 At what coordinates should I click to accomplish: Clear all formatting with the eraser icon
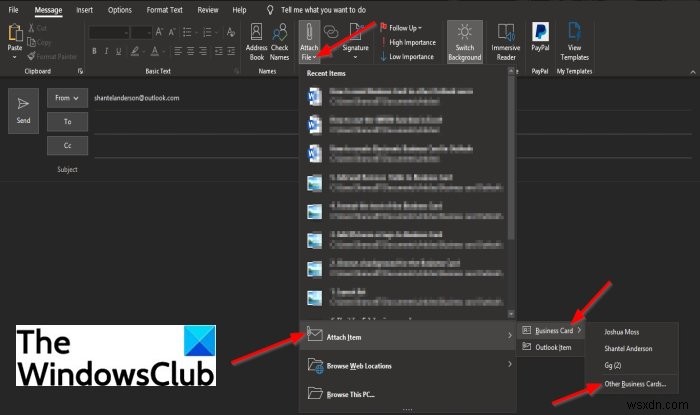click(230, 32)
